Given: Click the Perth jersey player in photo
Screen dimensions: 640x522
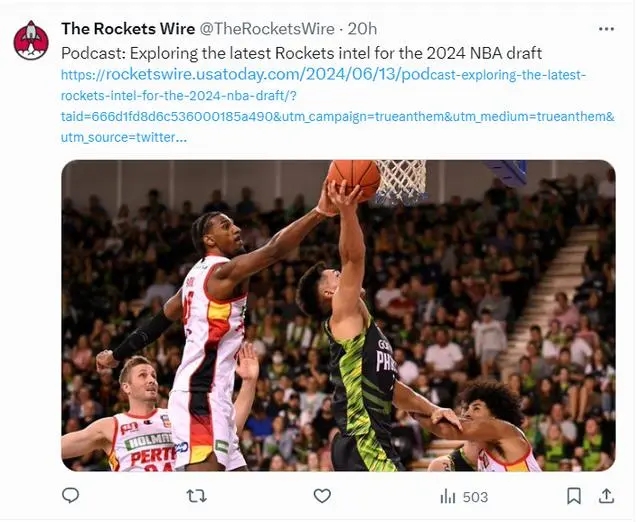Looking at the screenshot, I should click(x=118, y=414).
